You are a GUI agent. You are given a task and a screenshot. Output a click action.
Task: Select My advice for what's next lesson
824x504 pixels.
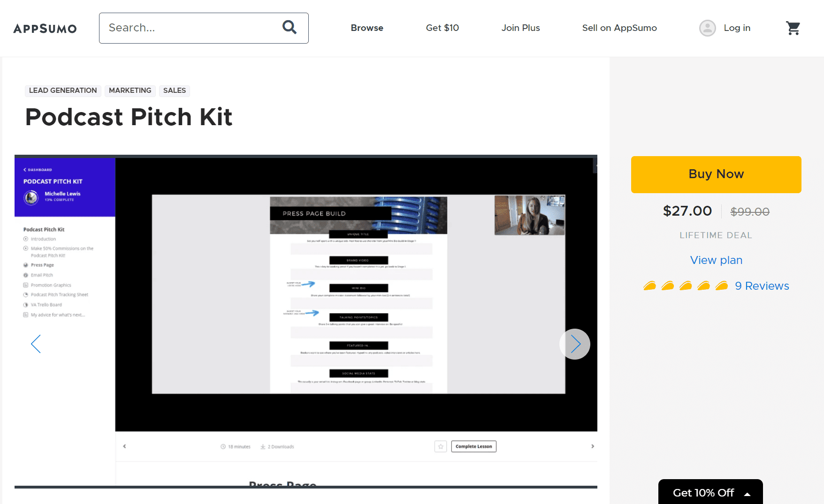tap(54, 315)
